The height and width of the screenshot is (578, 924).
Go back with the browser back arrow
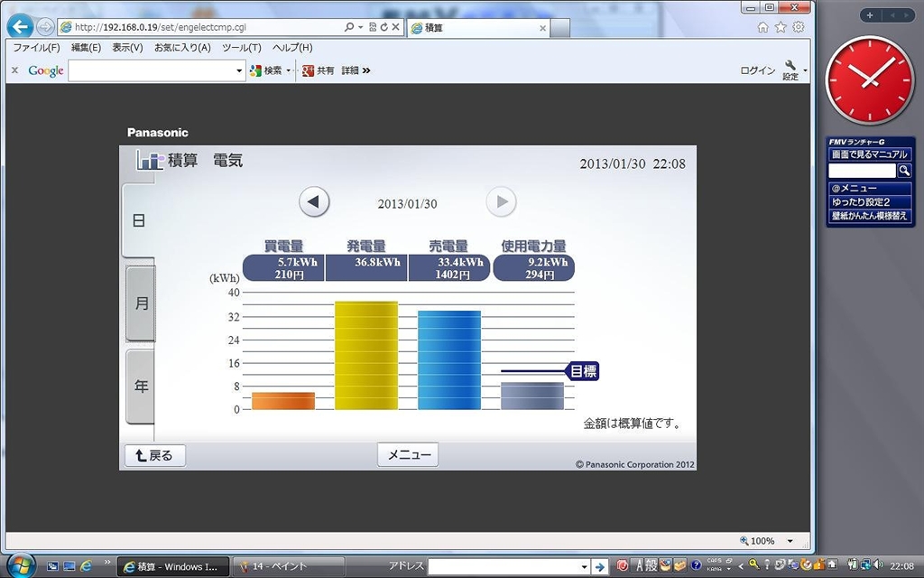click(x=20, y=26)
